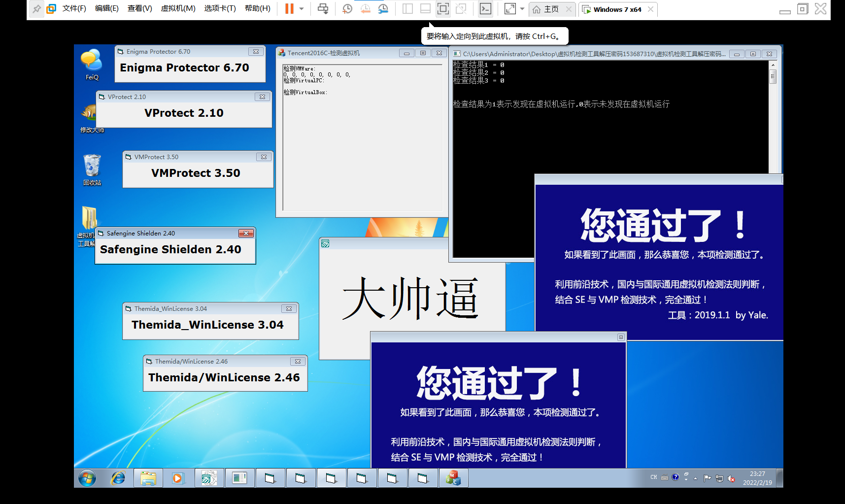Image resolution: width=845 pixels, height=504 pixels.
Task: Close the lower 您通过了 dialog
Action: tap(621, 337)
